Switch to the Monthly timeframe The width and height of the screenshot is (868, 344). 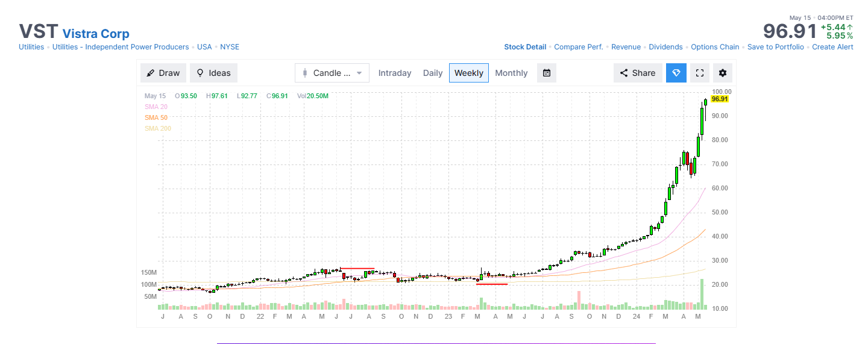[511, 73]
